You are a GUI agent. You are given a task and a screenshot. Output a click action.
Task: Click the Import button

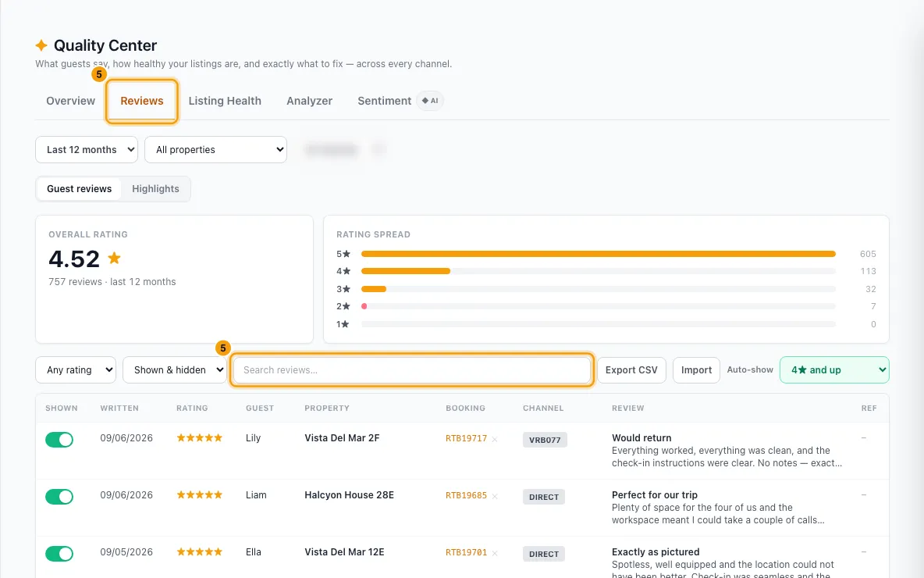697,369
